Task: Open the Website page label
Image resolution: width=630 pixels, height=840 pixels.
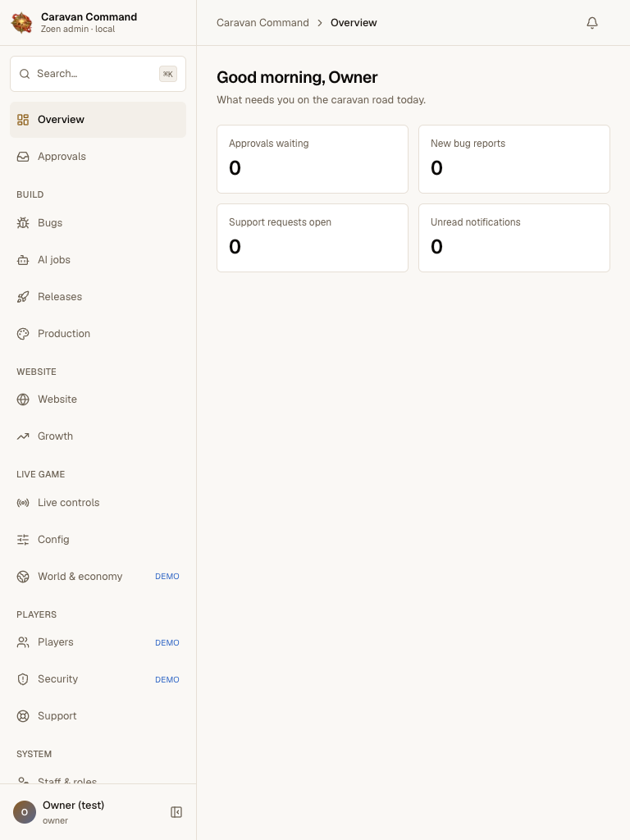Action: tap(57, 399)
